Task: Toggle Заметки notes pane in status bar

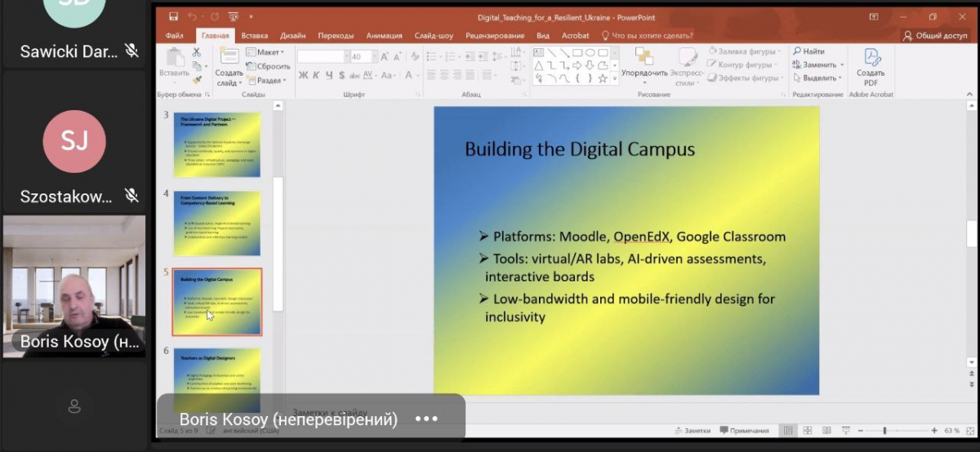Action: 691,431
